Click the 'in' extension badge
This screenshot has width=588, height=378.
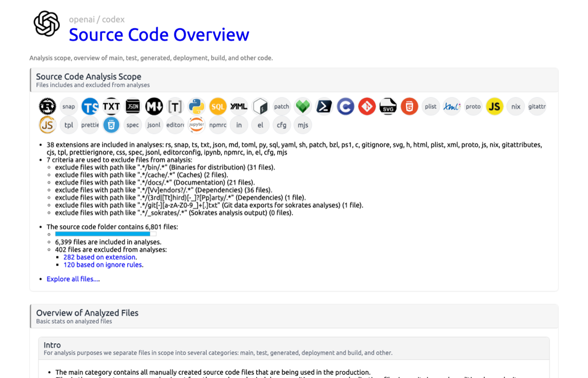point(239,125)
